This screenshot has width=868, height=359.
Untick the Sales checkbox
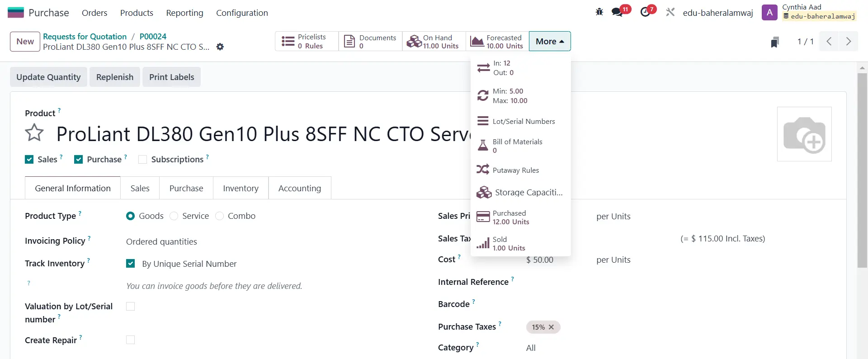tap(29, 159)
